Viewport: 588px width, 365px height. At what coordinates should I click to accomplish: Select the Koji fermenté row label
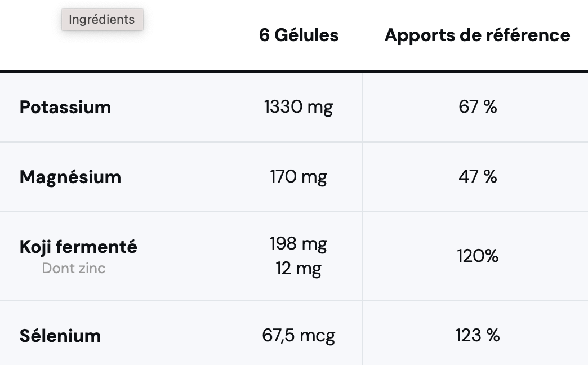(78, 247)
